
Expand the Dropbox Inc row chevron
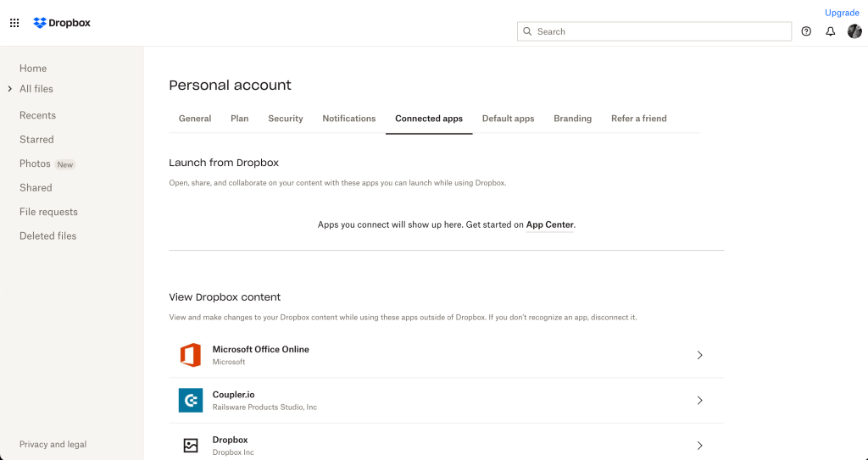click(x=699, y=445)
